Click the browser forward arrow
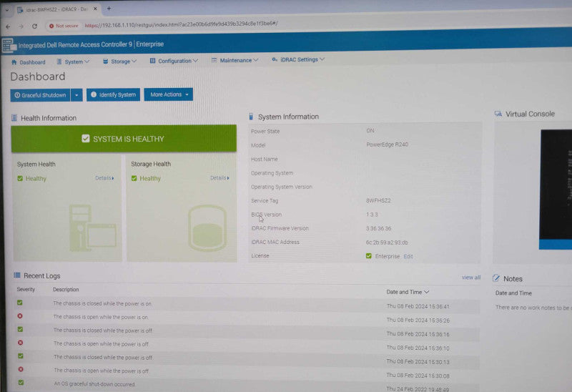 pos(21,26)
